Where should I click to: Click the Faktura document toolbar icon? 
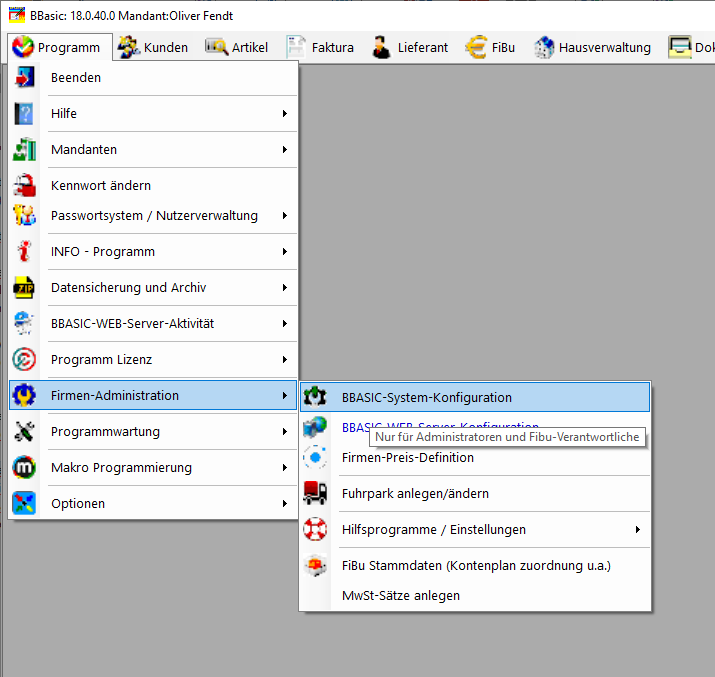pos(296,47)
